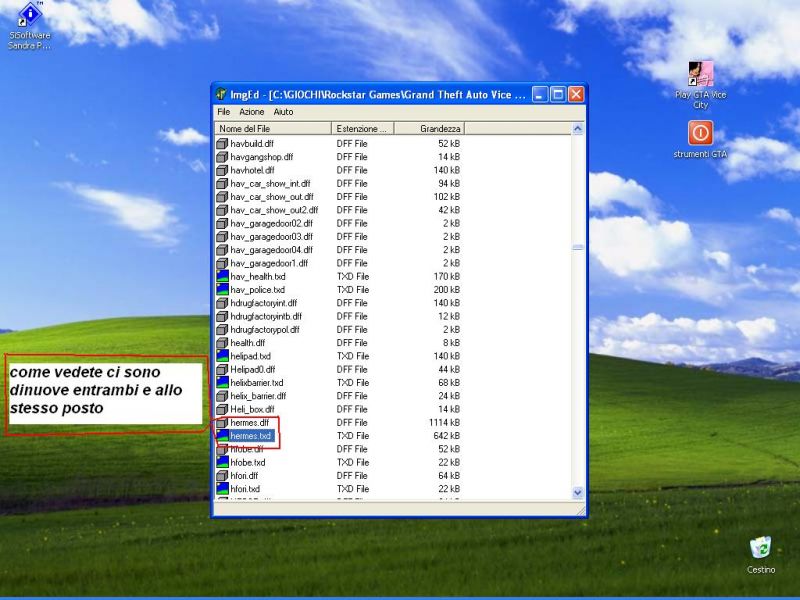Image resolution: width=800 pixels, height=600 pixels.
Task: Click the hav_car_show_out2.dff file icon
Action: [222, 210]
